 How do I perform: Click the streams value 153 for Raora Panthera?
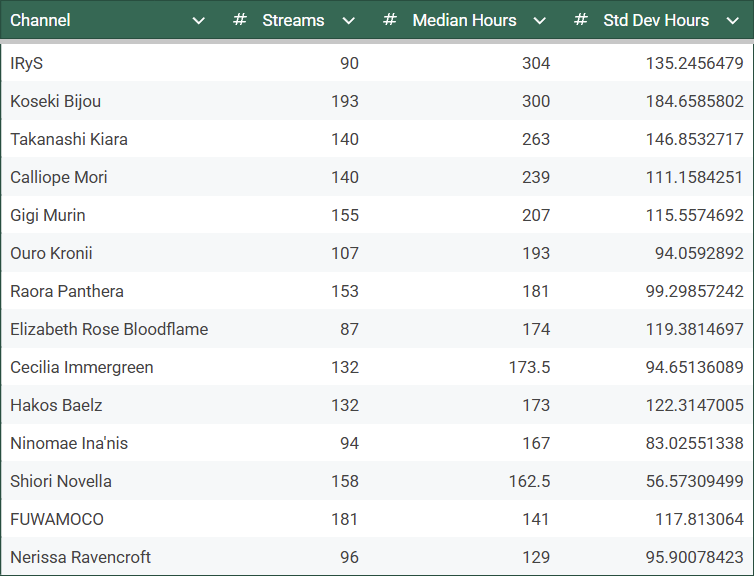(345, 291)
